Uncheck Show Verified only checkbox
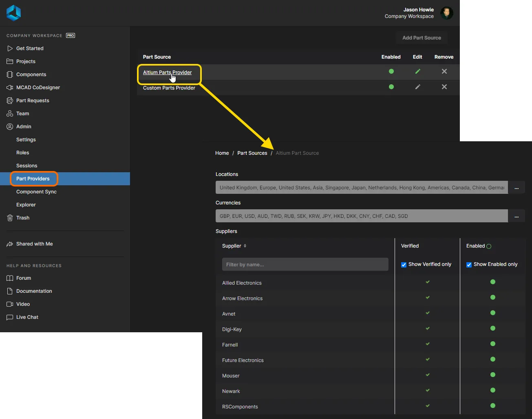532x419 pixels. 404,265
